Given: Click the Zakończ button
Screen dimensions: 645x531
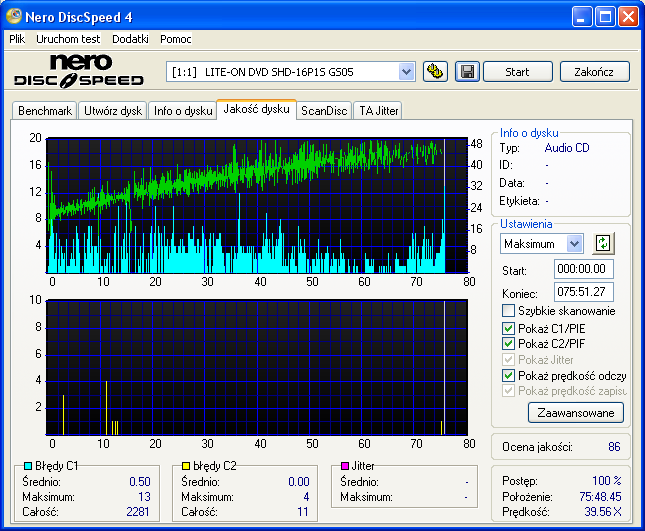Looking at the screenshot, I should click(594, 72).
